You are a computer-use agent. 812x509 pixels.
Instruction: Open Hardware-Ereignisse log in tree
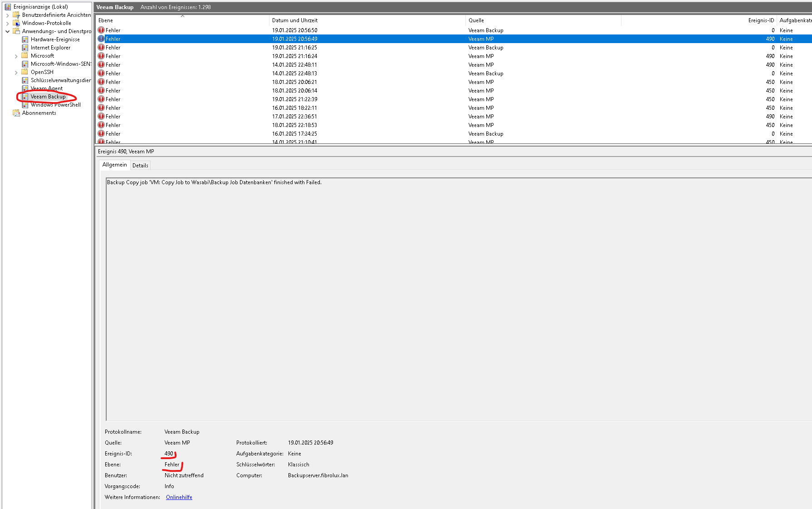tap(55, 39)
